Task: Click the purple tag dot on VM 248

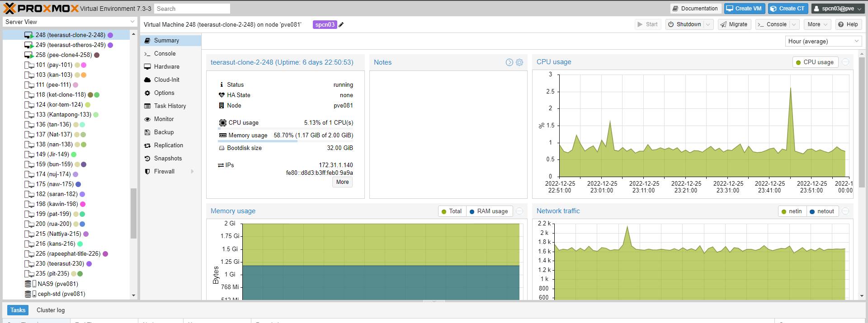Action: coord(110,35)
